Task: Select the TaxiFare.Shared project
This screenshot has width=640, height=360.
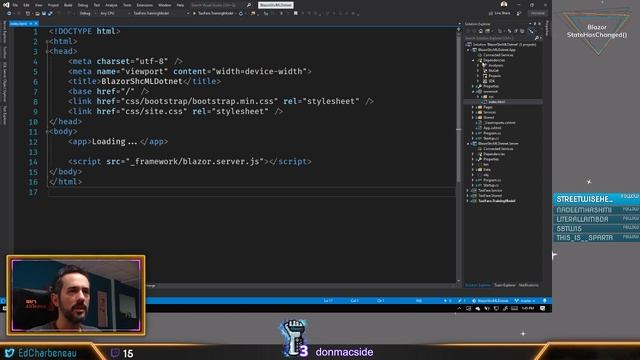Action: click(x=490, y=196)
